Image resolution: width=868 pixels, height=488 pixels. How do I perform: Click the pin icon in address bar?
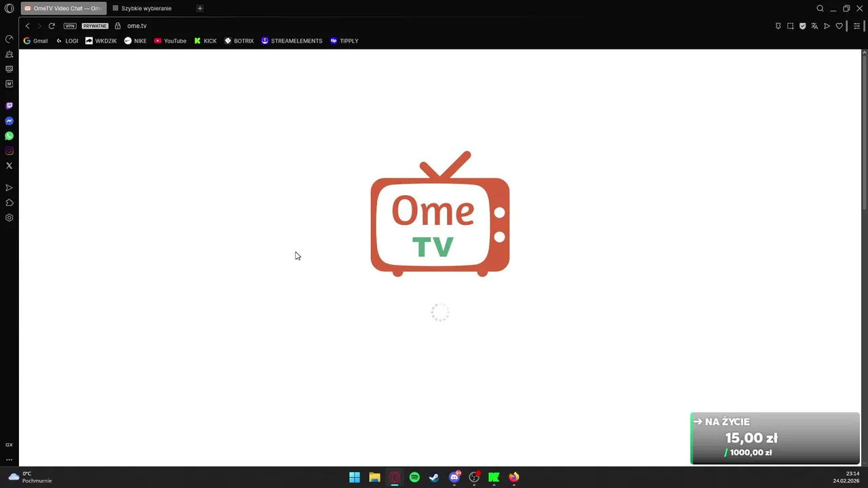[778, 26]
